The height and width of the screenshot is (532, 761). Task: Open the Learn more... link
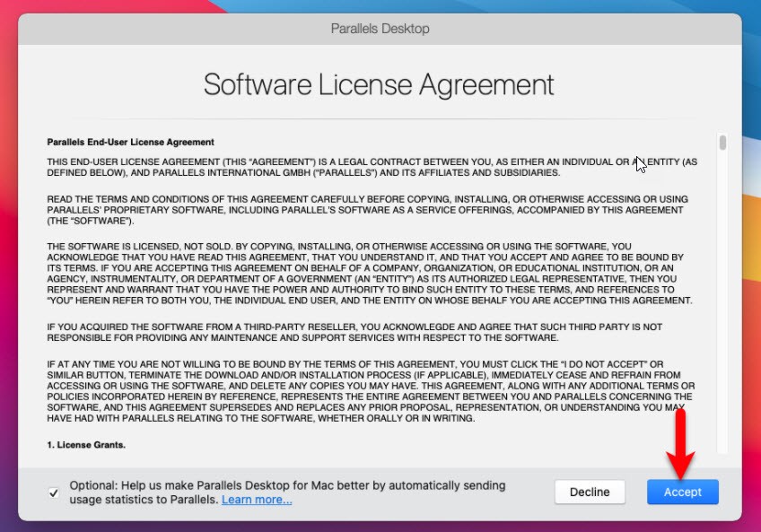tap(257, 500)
